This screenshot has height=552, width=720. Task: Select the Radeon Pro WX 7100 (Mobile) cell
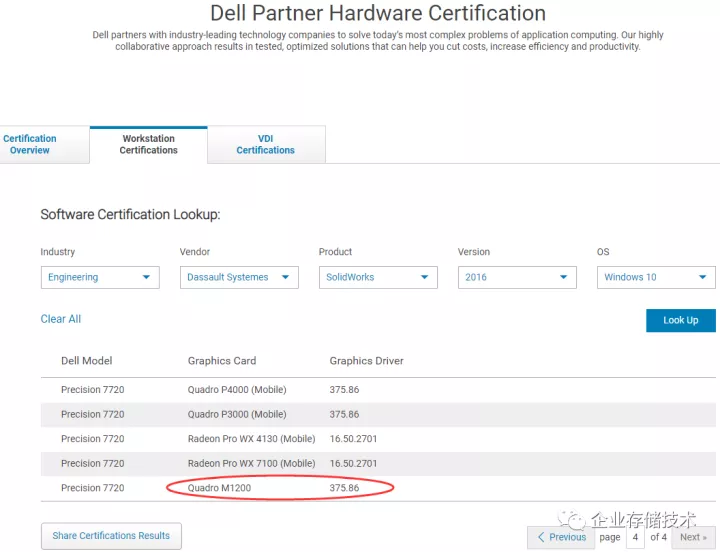(x=252, y=463)
